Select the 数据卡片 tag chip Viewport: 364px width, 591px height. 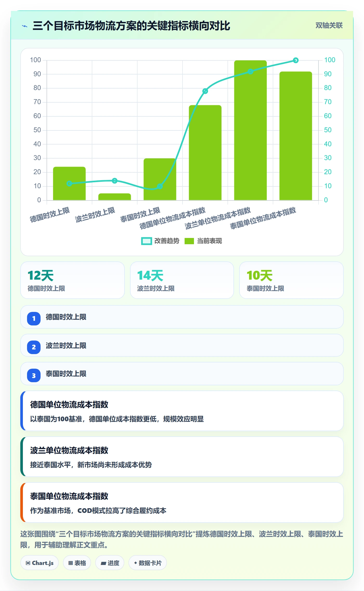point(148,563)
